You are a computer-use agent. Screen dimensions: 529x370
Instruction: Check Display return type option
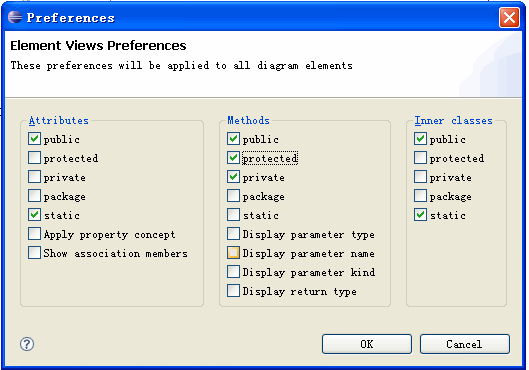pyautogui.click(x=233, y=290)
